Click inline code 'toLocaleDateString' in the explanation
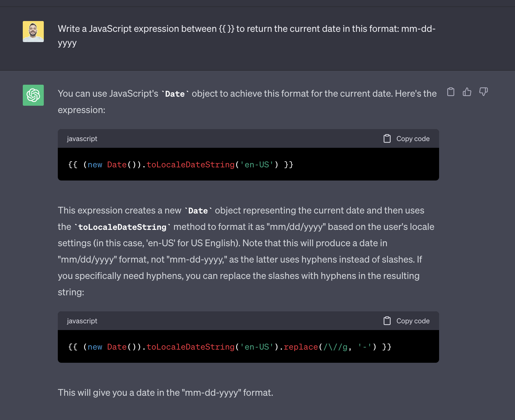The width and height of the screenshot is (515, 420). tap(122, 227)
